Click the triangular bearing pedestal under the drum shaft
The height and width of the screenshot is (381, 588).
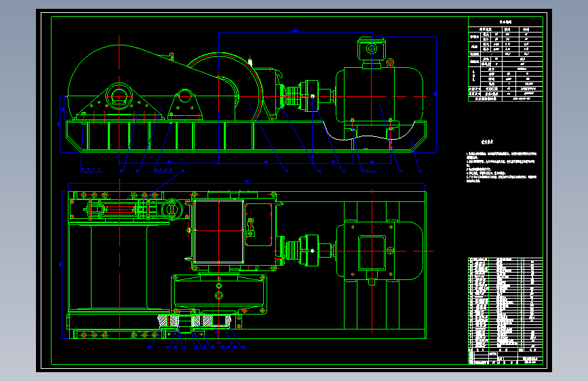(x=119, y=100)
